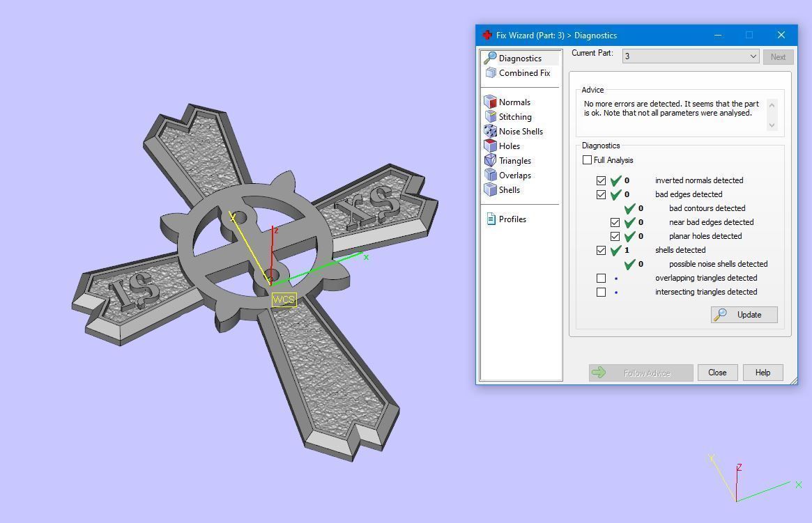The height and width of the screenshot is (523, 812).
Task: Enable the Full Analysis checkbox
Action: [x=587, y=160]
